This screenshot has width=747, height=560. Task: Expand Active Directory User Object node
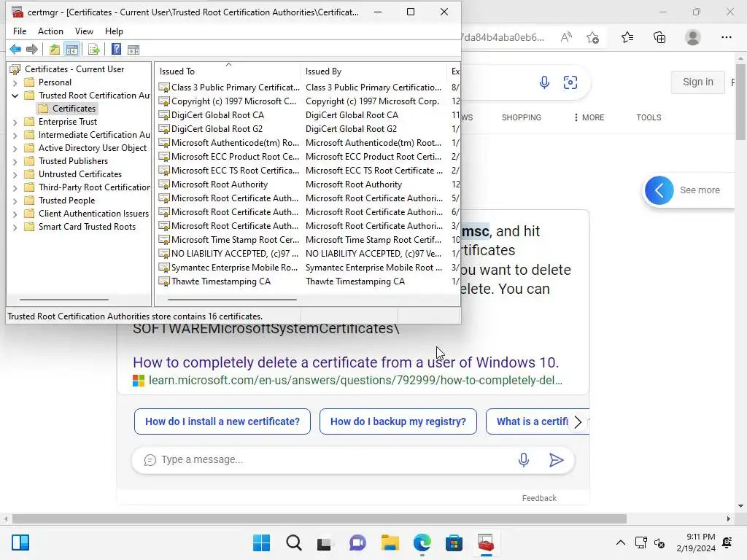click(15, 148)
